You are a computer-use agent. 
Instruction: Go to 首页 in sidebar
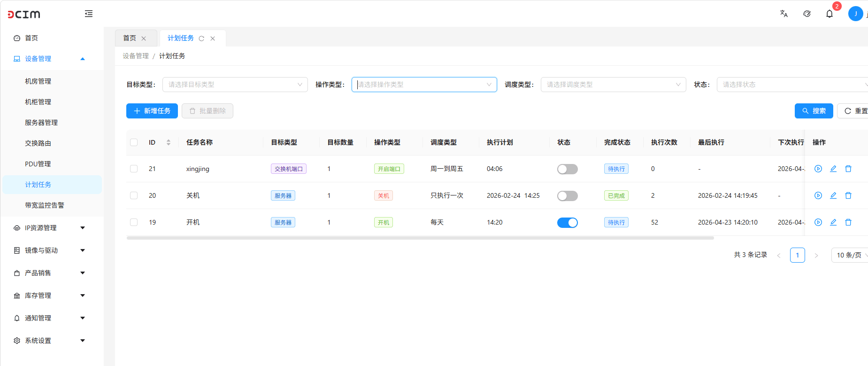pos(51,38)
